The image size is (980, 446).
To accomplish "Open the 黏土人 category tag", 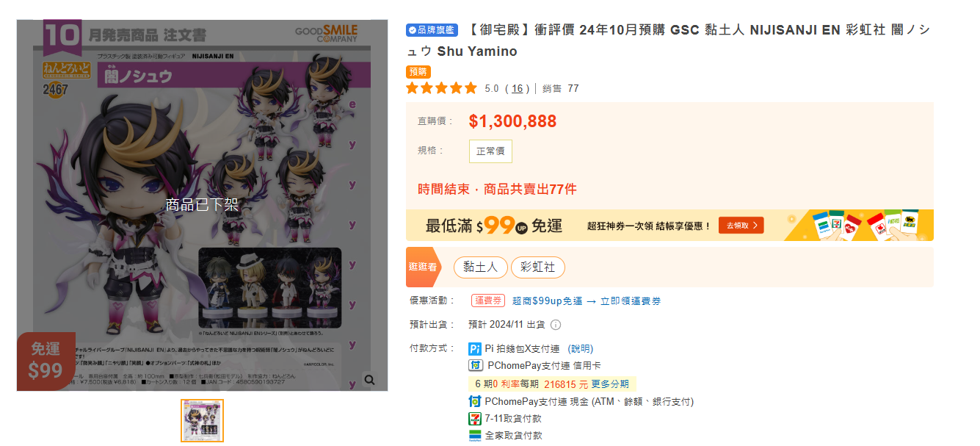I will [x=481, y=267].
